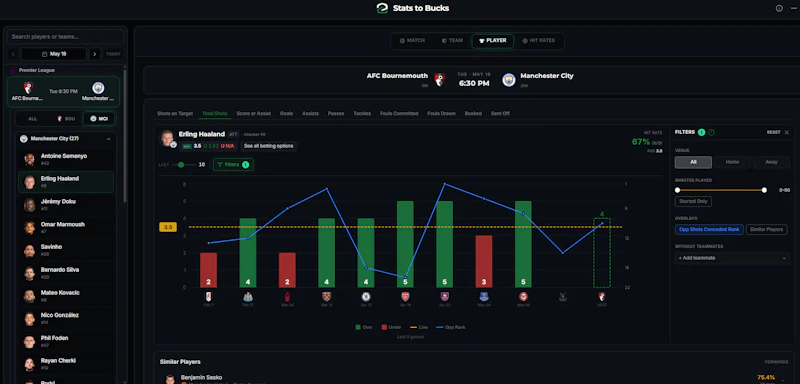This screenshot has height=384, width=800.
Task: Open the May 19 date picker
Action: pos(54,54)
